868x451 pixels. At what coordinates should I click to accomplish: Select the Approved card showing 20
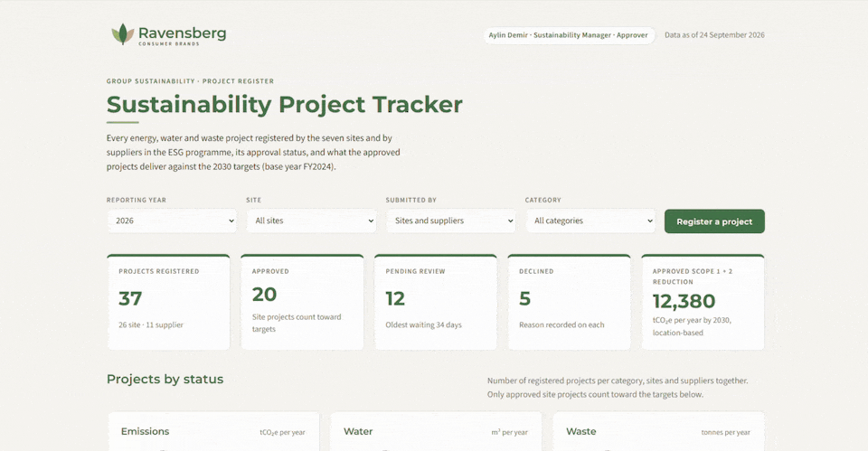[302, 302]
